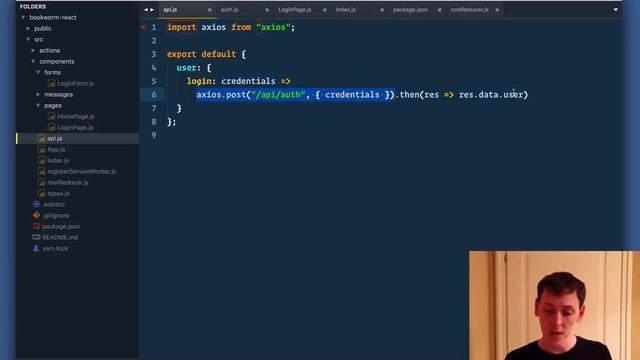Image resolution: width=640 pixels, height=360 pixels.
Task: Click the JS icon beside App.js
Action: pos(42,149)
